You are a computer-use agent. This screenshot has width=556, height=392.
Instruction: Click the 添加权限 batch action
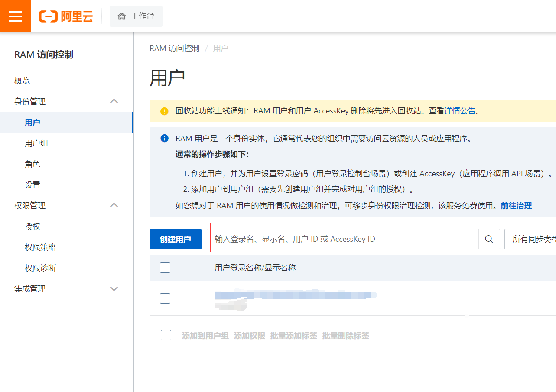pos(250,336)
